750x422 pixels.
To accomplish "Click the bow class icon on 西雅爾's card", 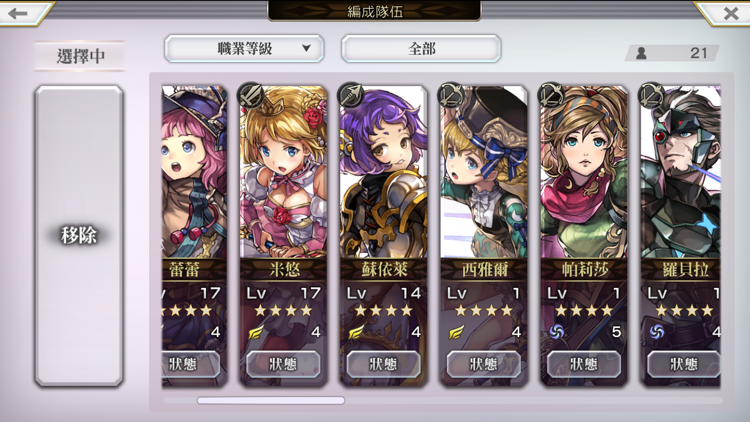I will pos(451,94).
